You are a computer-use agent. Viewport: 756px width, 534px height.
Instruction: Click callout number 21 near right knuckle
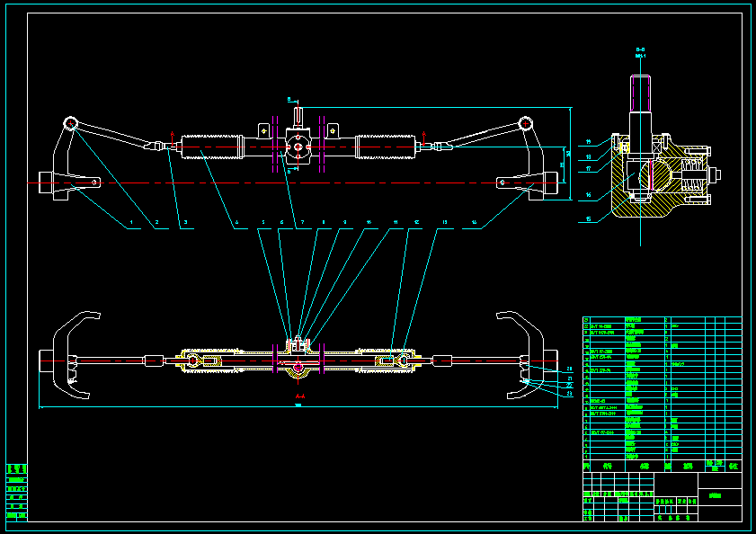point(569,378)
